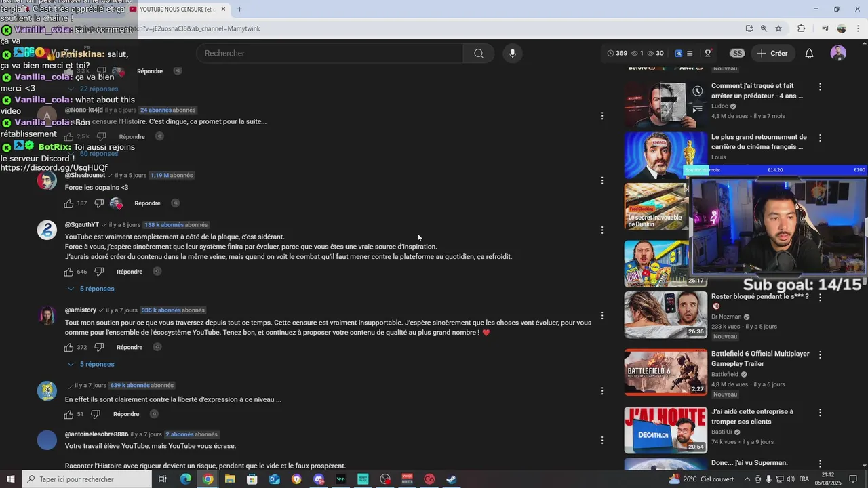Dislike the @Sheshounet comment
Screen dimensions: 868x488
[99, 203]
